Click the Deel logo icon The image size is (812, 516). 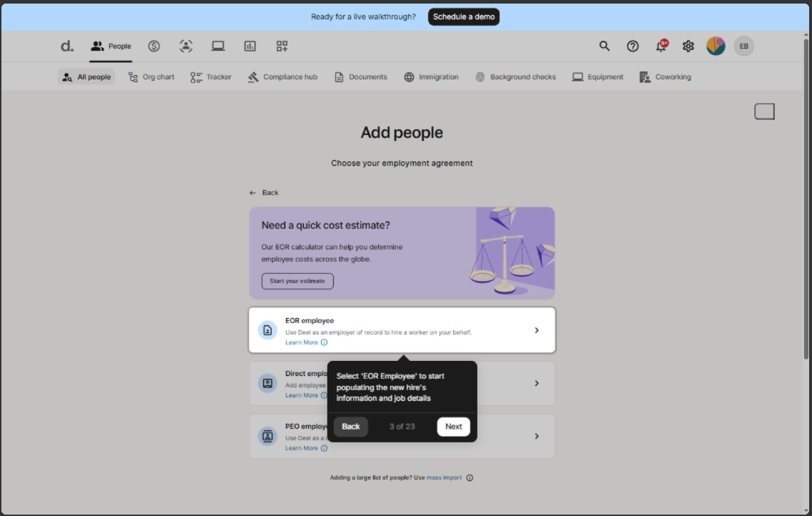[x=66, y=46]
